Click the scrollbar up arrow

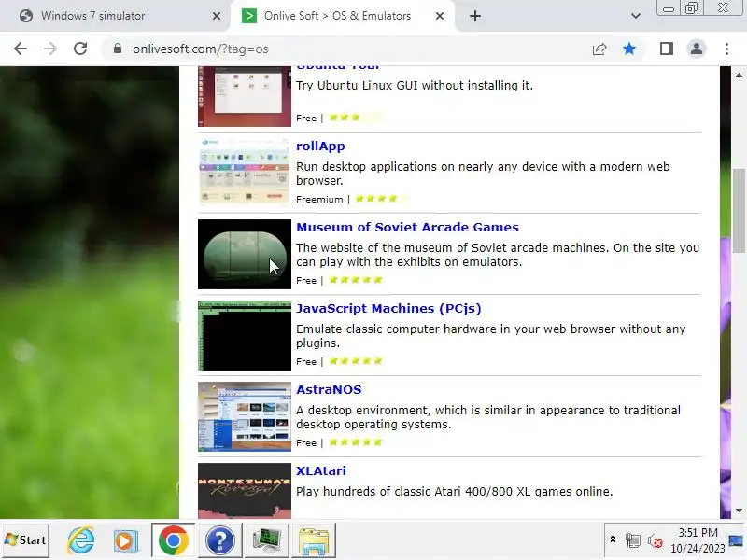point(739,75)
